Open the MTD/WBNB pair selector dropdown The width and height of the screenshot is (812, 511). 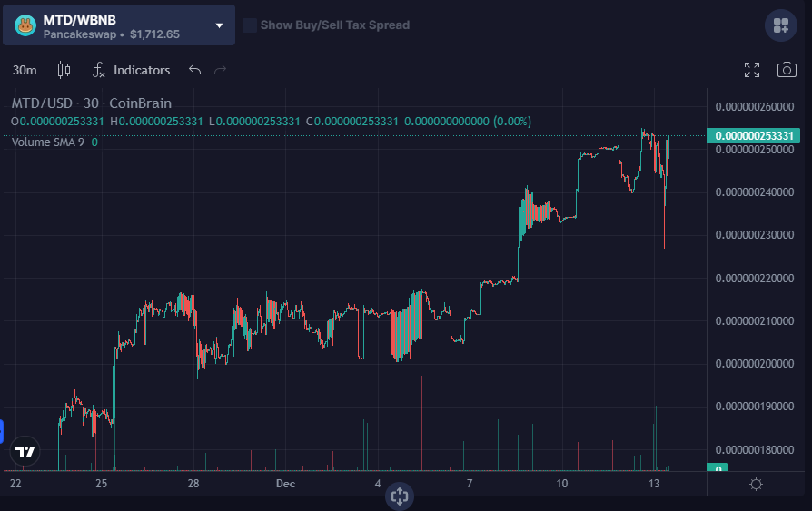tap(119, 25)
